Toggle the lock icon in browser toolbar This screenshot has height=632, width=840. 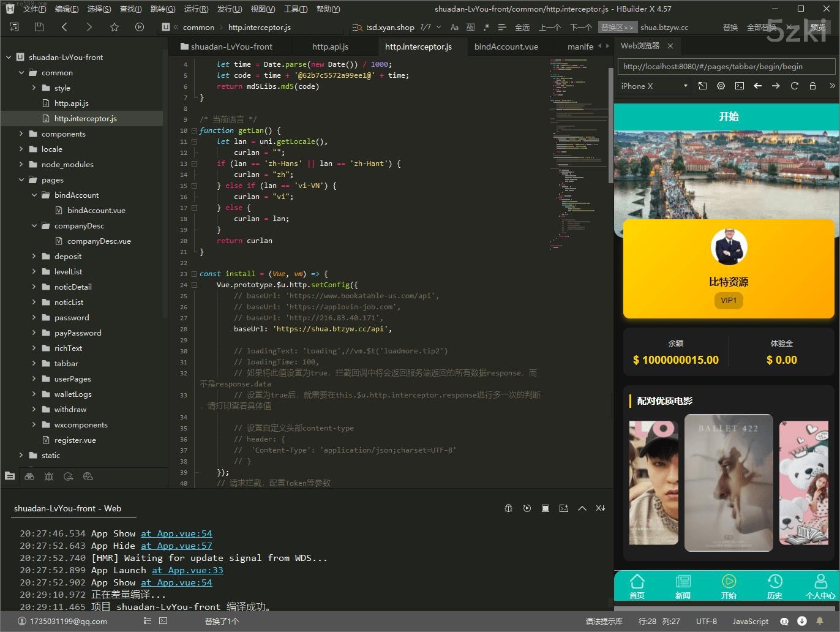[812, 86]
